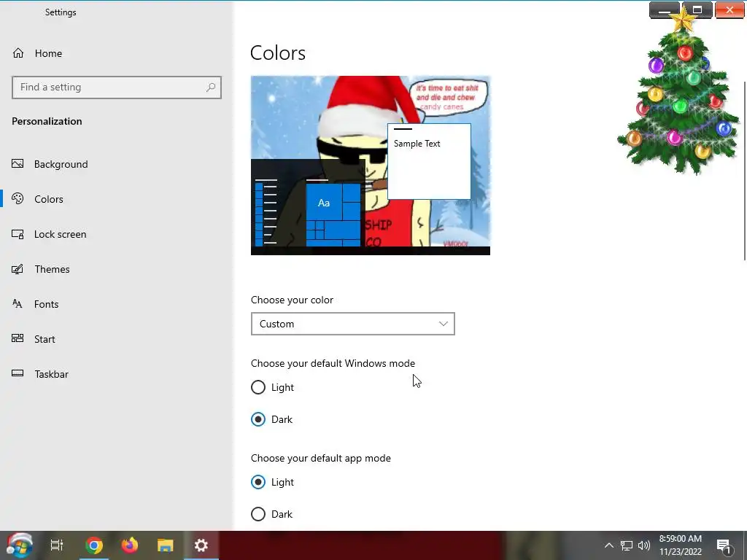747x560 pixels.
Task: Click the Taskbar icon in sidebar
Action: click(18, 373)
